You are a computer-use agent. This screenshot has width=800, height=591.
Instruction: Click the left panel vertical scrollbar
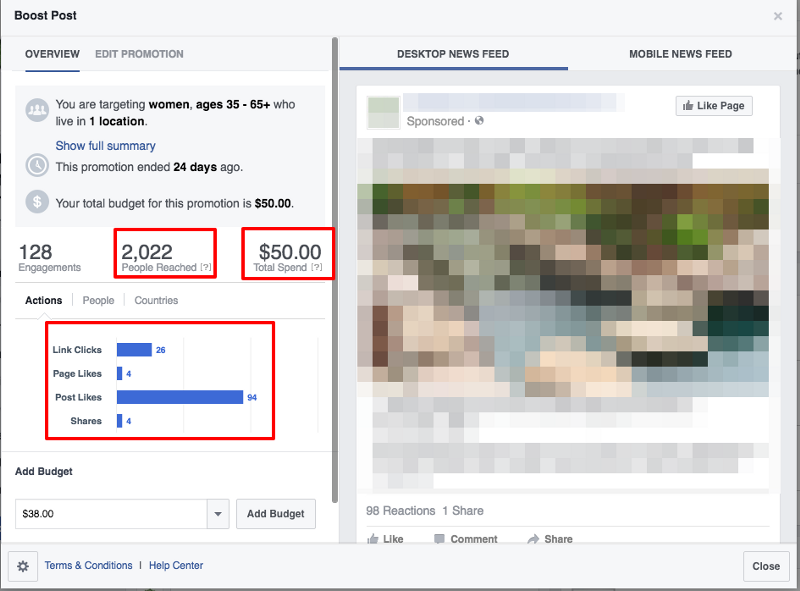tap(335, 269)
